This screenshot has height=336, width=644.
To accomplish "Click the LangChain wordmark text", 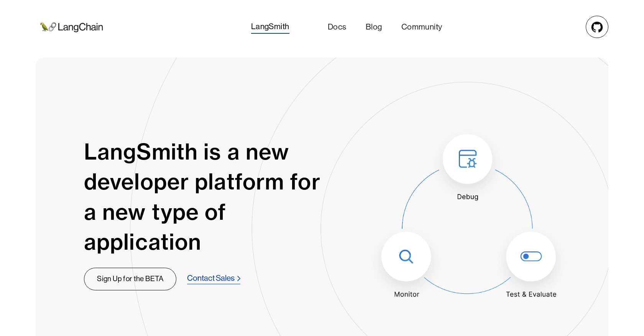I will (x=80, y=27).
